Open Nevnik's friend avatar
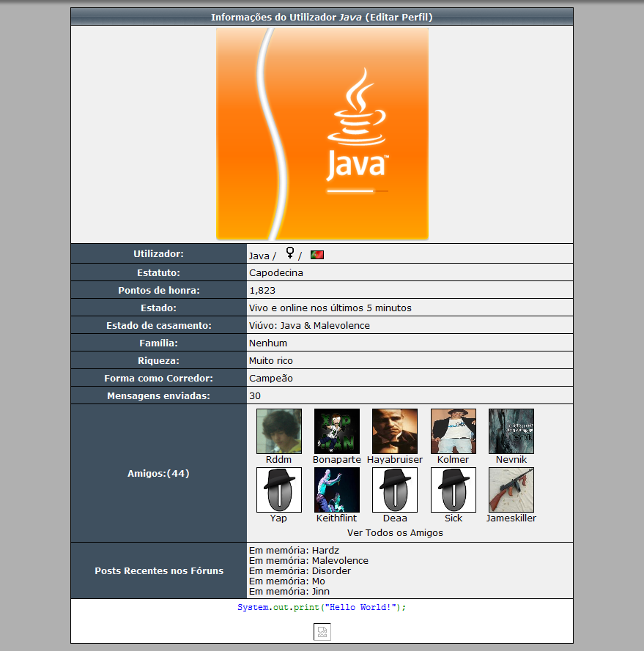 (x=511, y=431)
